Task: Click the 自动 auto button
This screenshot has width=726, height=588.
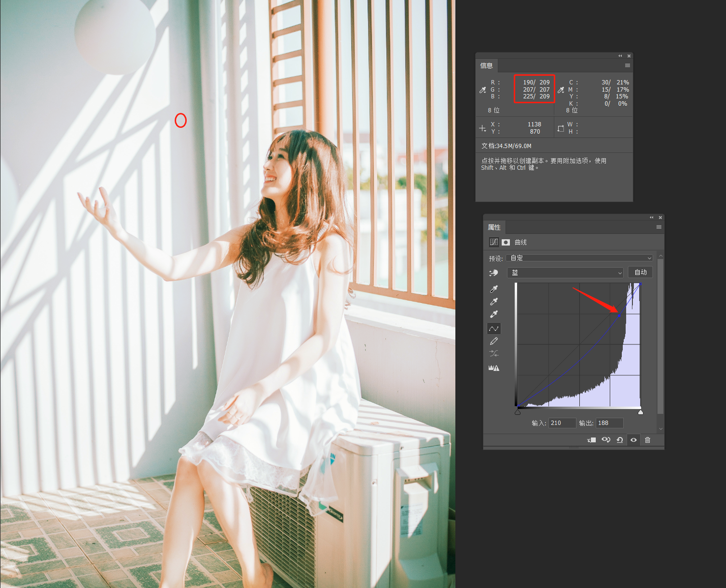Action: click(640, 273)
